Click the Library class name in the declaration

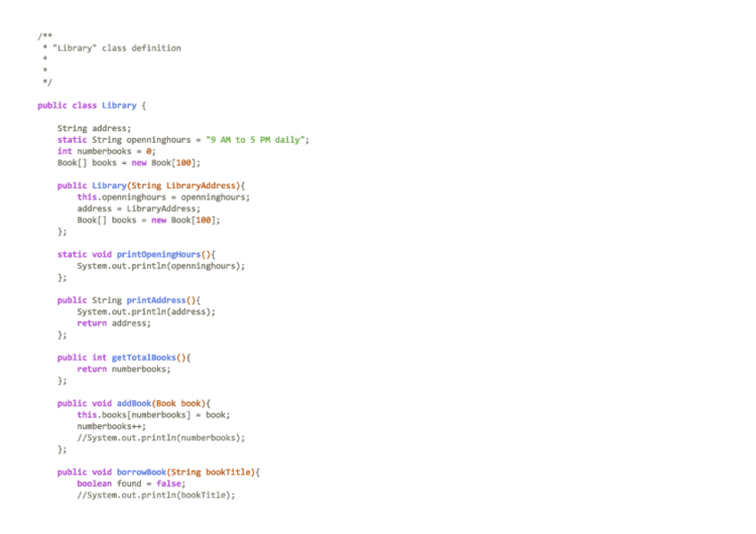pos(119,105)
